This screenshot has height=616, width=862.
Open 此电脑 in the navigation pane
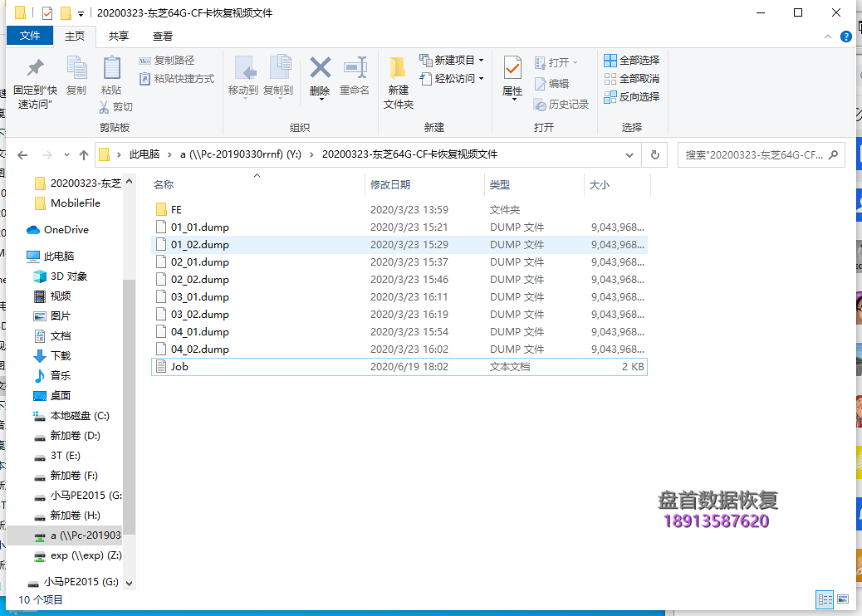[50, 256]
